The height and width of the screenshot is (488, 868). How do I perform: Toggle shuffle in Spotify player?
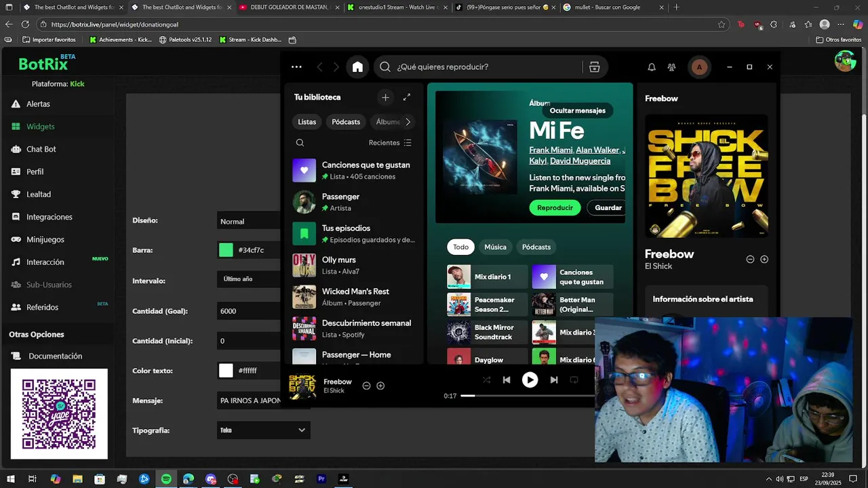[486, 380]
